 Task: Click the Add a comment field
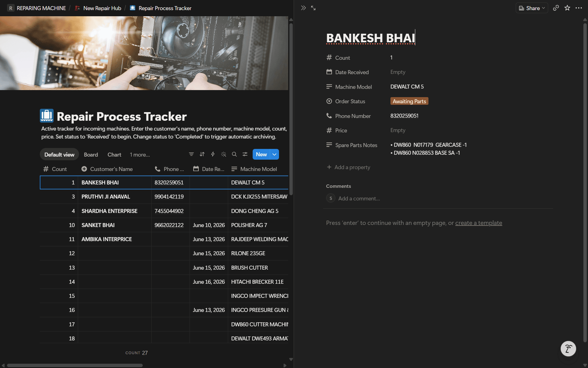(x=359, y=199)
